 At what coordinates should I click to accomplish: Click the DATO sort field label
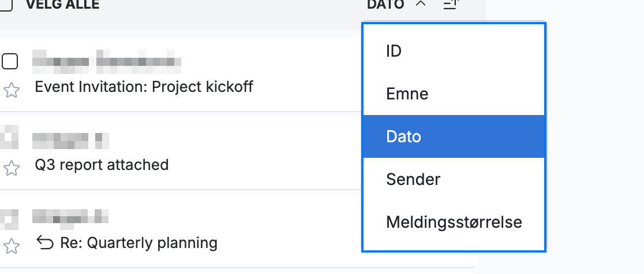[x=385, y=5]
